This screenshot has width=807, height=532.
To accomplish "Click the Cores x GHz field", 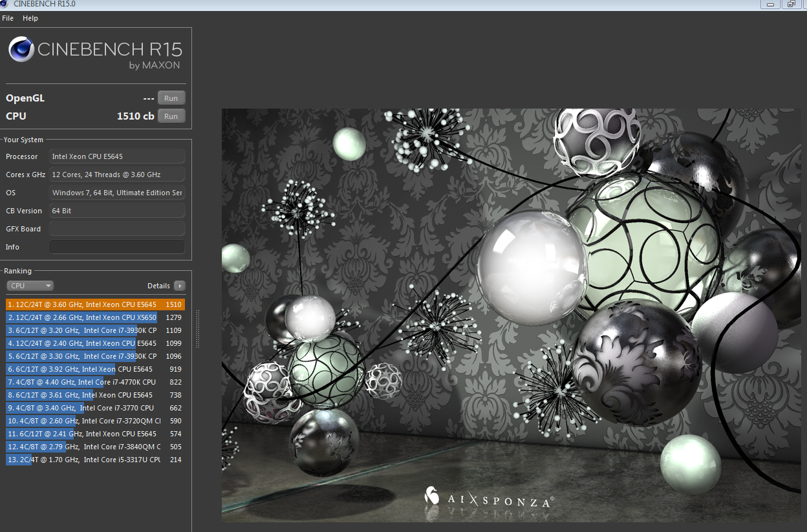I will pyautogui.click(x=117, y=175).
